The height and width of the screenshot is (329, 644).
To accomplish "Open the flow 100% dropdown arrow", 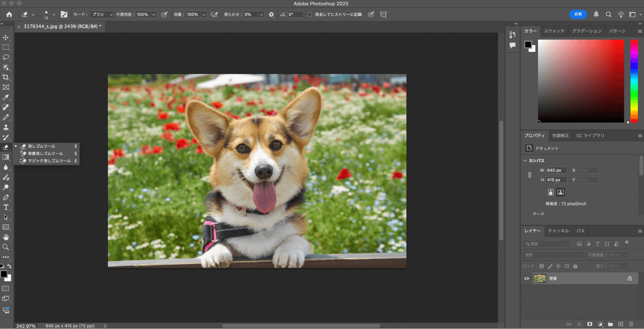I will point(204,15).
